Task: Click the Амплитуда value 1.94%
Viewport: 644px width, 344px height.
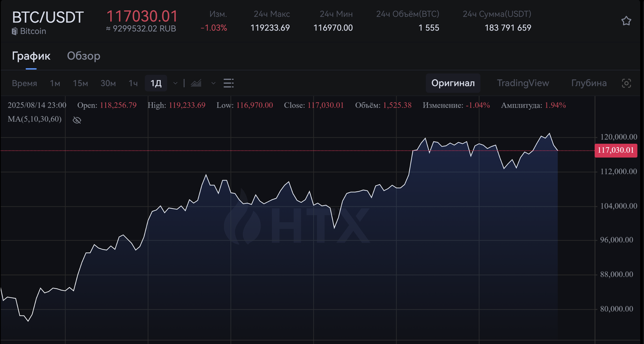Action: pyautogui.click(x=555, y=105)
